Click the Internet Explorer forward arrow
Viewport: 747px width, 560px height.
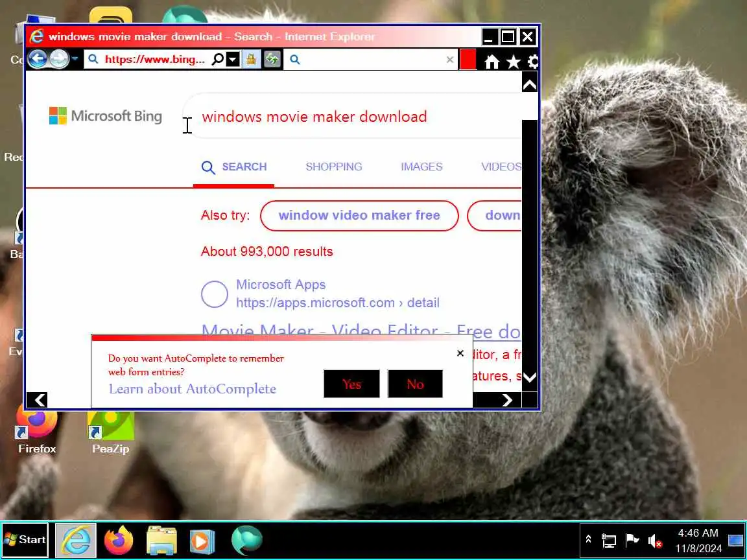pyautogui.click(x=59, y=60)
